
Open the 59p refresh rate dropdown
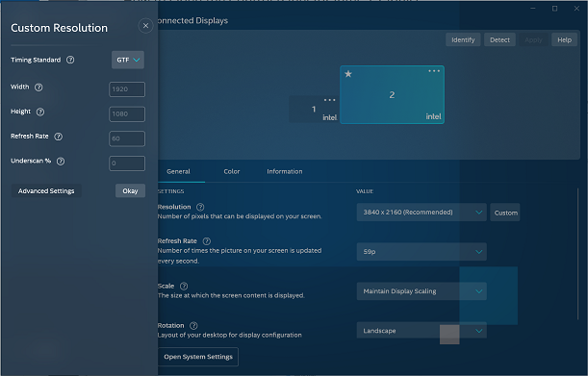pyautogui.click(x=422, y=252)
